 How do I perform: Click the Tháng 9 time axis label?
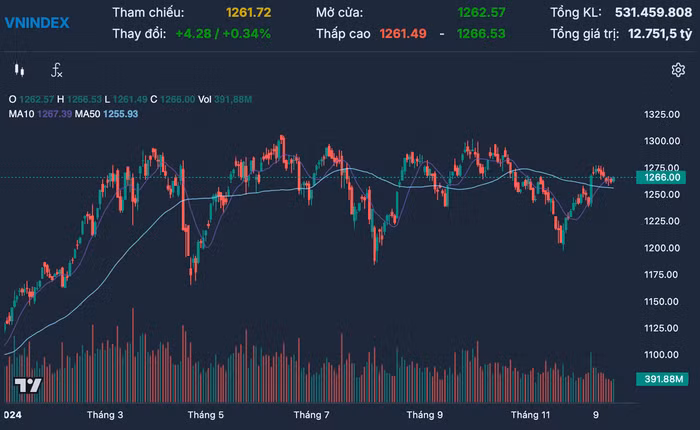(425, 414)
